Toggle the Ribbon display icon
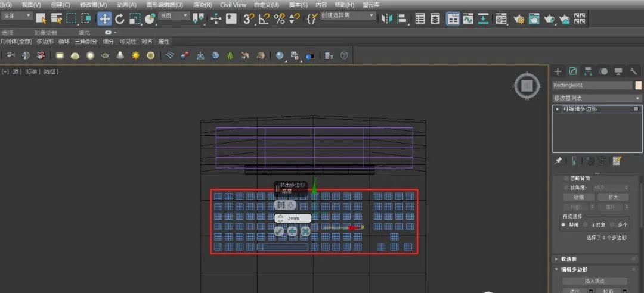Image resolution: width=644 pixels, height=293 pixels. coord(453,18)
